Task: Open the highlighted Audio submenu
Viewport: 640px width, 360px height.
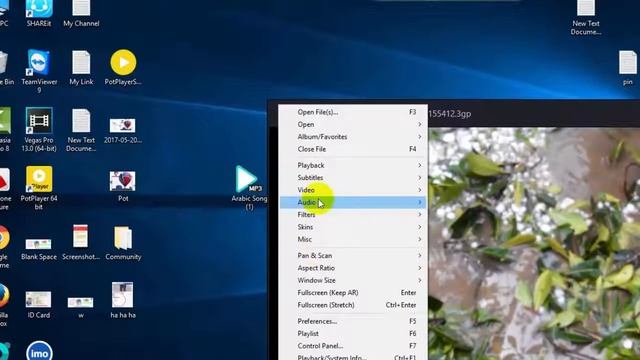Action: 353,202
